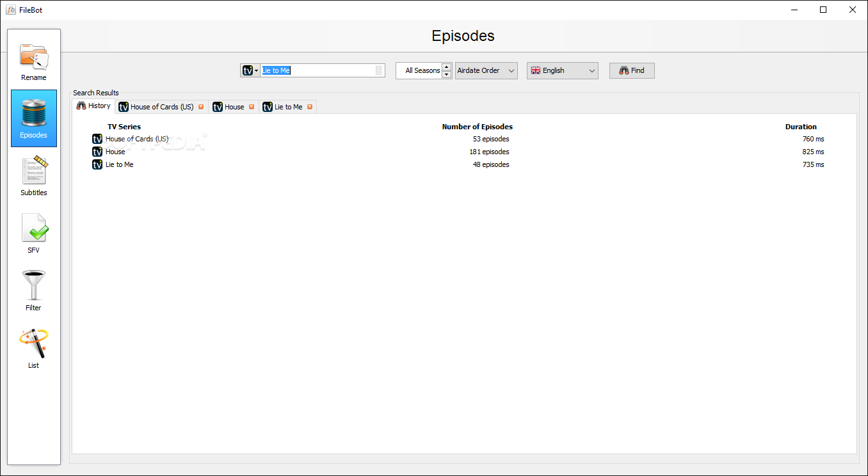Click the TV Series column header
Viewport: 868px width, 476px height.
124,127
